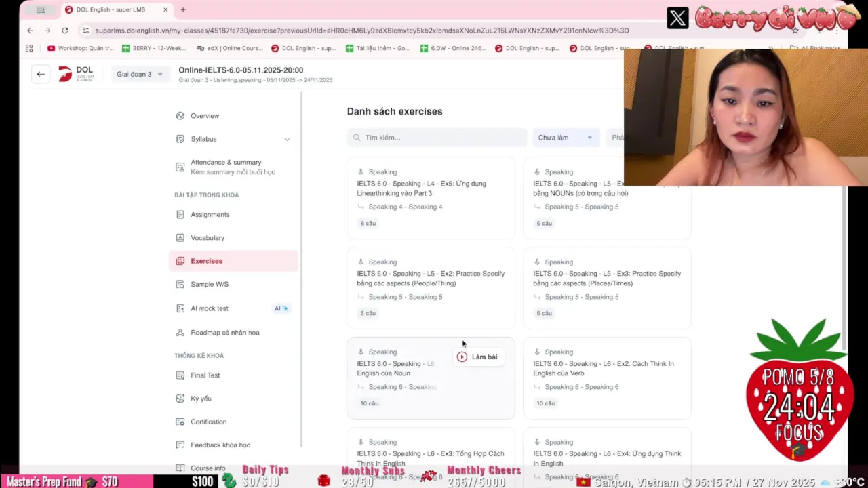This screenshot has width=868, height=488.
Task: Open exercise L6 - Ex2 Think In English Verb
Action: pyautogui.click(x=607, y=378)
